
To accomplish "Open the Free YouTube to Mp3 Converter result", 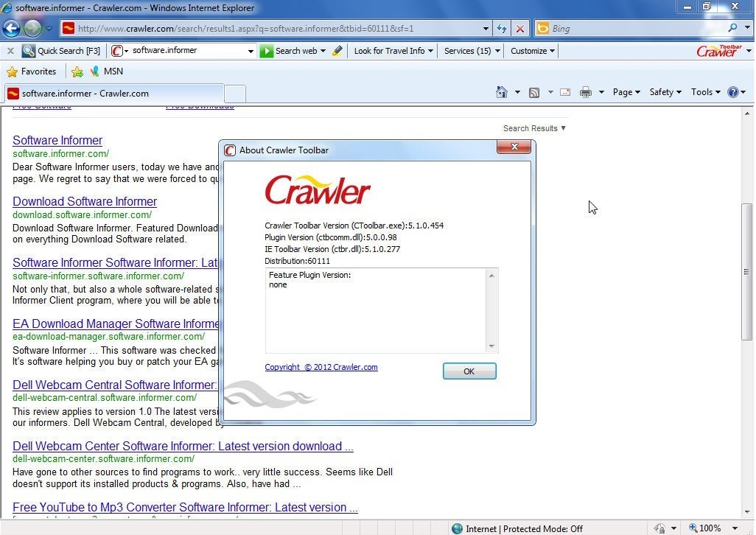I will (x=185, y=508).
